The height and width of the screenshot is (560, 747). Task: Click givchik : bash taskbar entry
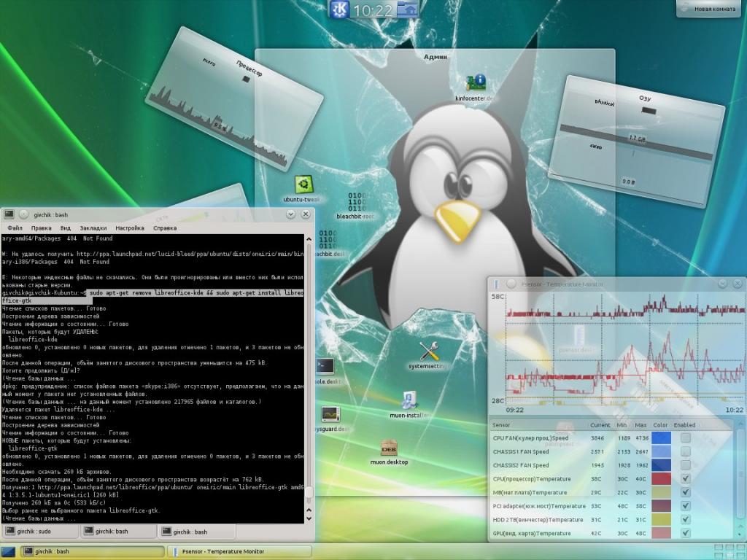[x=93, y=551]
